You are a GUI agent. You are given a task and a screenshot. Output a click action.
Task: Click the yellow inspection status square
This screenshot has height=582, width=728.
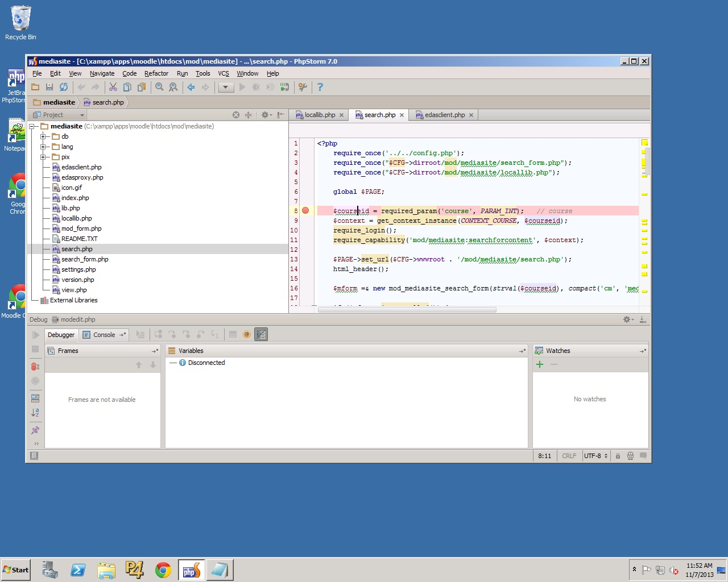point(644,143)
